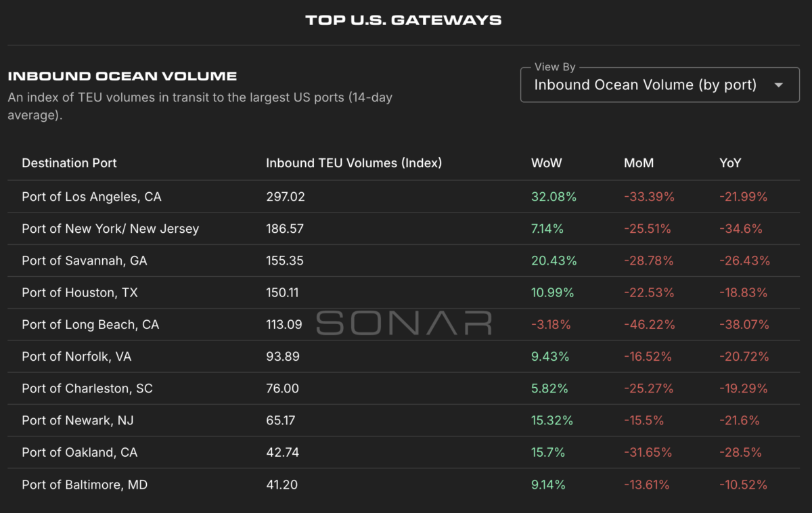The image size is (812, 513).
Task: Click the TOP U.S. GATEWAYS title
Action: click(403, 20)
